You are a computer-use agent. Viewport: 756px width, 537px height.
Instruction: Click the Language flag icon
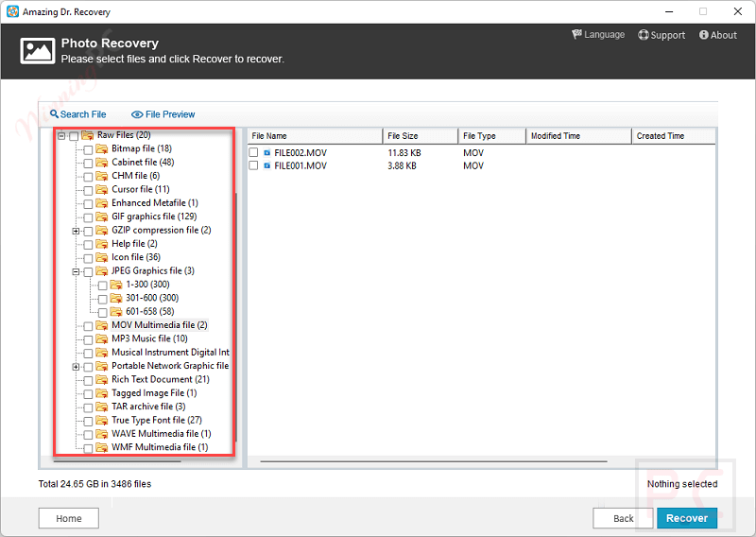click(576, 35)
